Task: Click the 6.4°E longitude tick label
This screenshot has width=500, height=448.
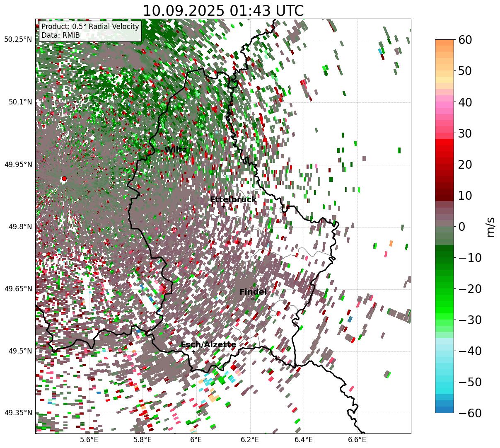Action: click(x=304, y=440)
